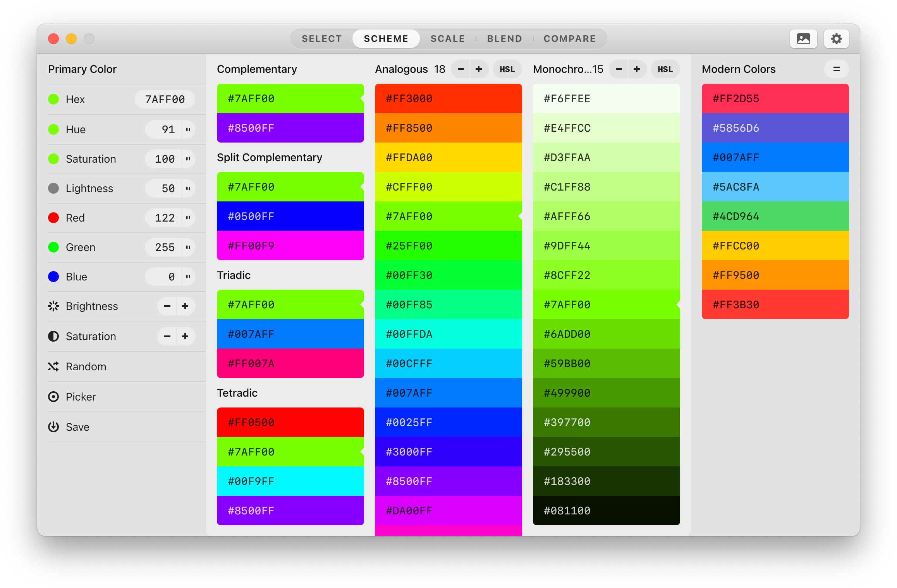Click the Green slider handle icon

coord(188,247)
